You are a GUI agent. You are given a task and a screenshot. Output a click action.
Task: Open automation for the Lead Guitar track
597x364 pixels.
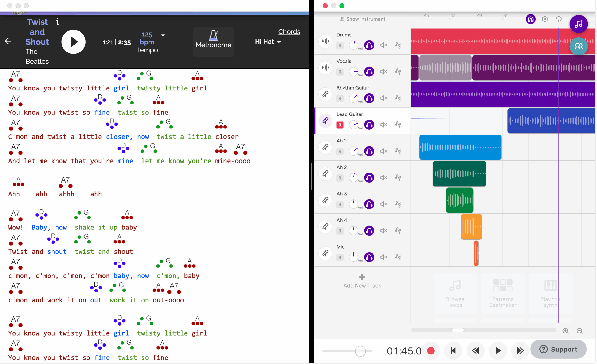(398, 125)
